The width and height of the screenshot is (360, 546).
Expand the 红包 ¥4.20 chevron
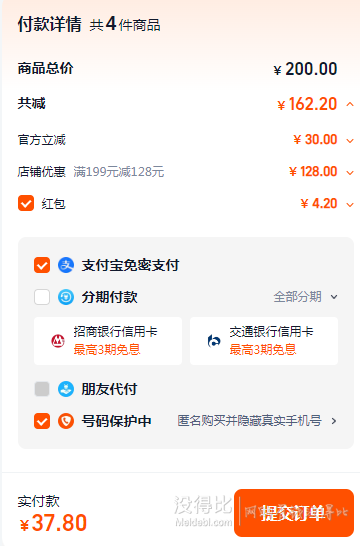(350, 205)
